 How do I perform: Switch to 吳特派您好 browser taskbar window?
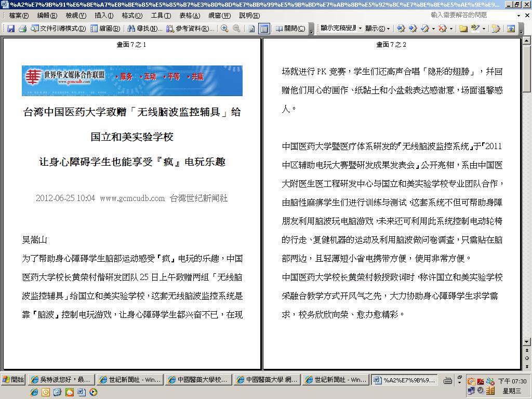[x=61, y=380]
